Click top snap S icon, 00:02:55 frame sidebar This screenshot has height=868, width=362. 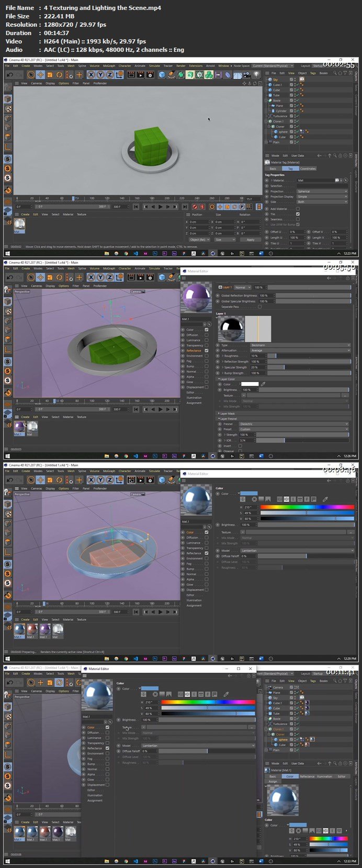point(8,159)
